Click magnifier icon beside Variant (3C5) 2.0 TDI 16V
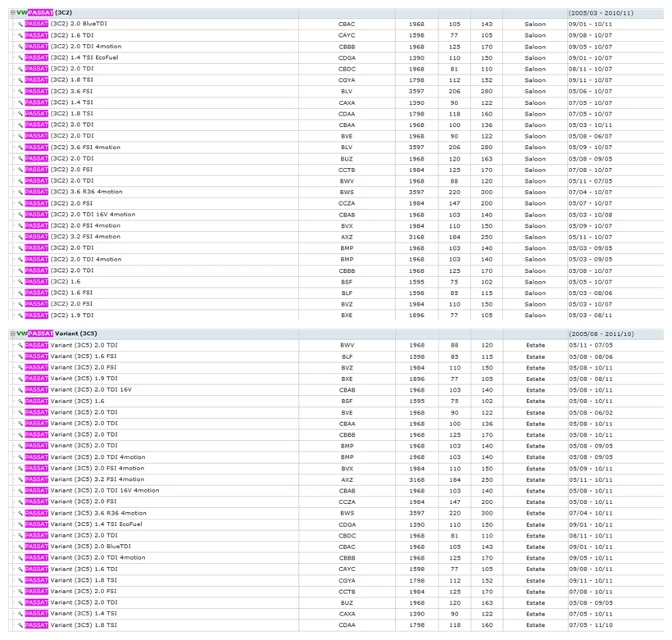This screenshot has width=672, height=640. 20,390
